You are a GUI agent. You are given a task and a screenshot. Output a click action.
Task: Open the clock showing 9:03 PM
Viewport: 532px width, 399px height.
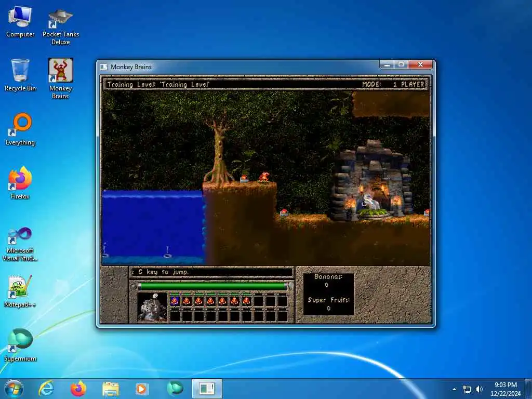[x=506, y=389]
